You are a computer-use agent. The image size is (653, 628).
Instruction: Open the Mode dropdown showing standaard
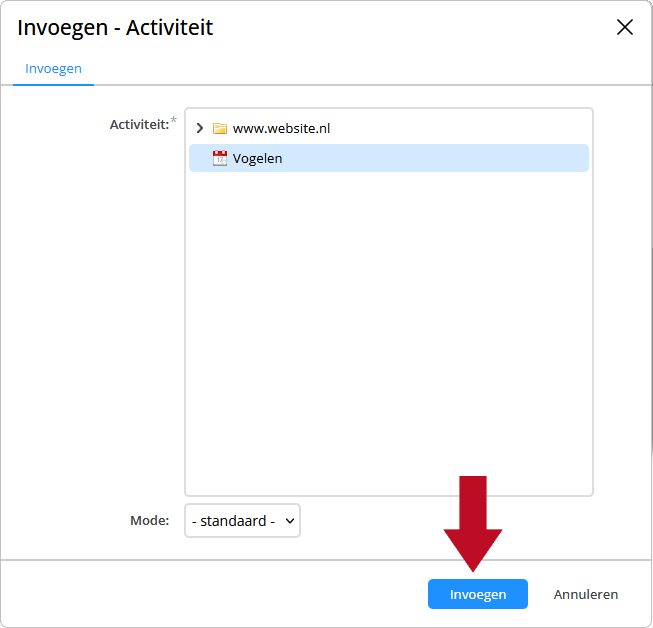242,521
